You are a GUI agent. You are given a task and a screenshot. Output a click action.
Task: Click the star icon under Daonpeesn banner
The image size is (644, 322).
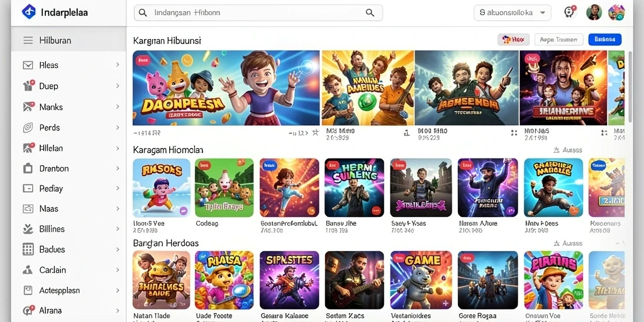[315, 133]
